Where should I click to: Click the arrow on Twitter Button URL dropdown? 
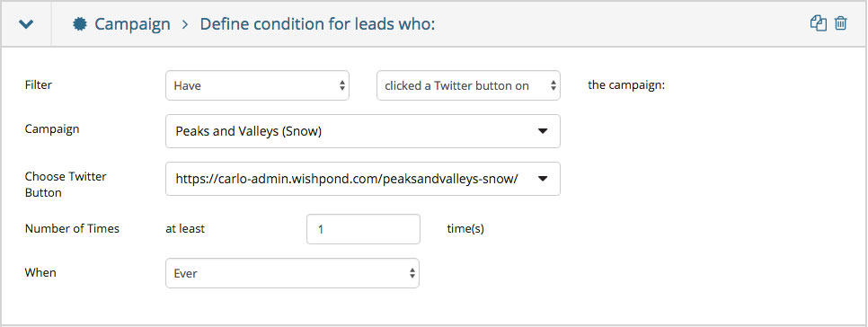pos(543,179)
